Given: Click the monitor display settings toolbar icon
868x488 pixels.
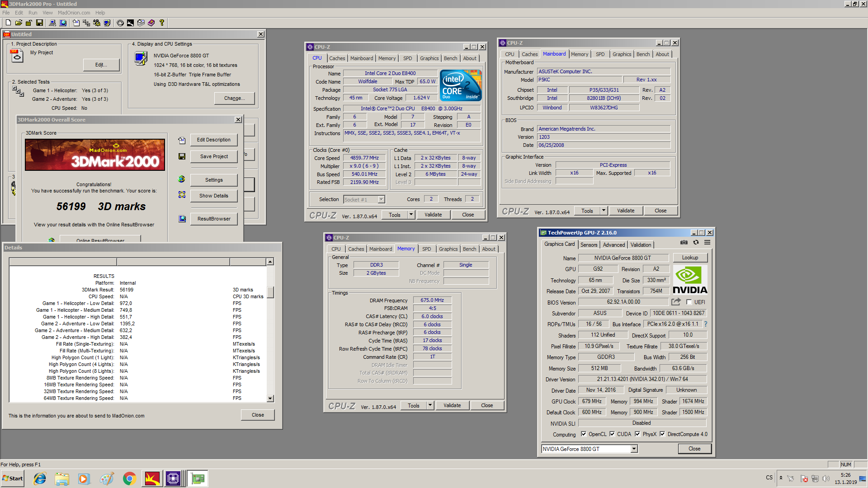Looking at the screenshot, I should point(107,23).
